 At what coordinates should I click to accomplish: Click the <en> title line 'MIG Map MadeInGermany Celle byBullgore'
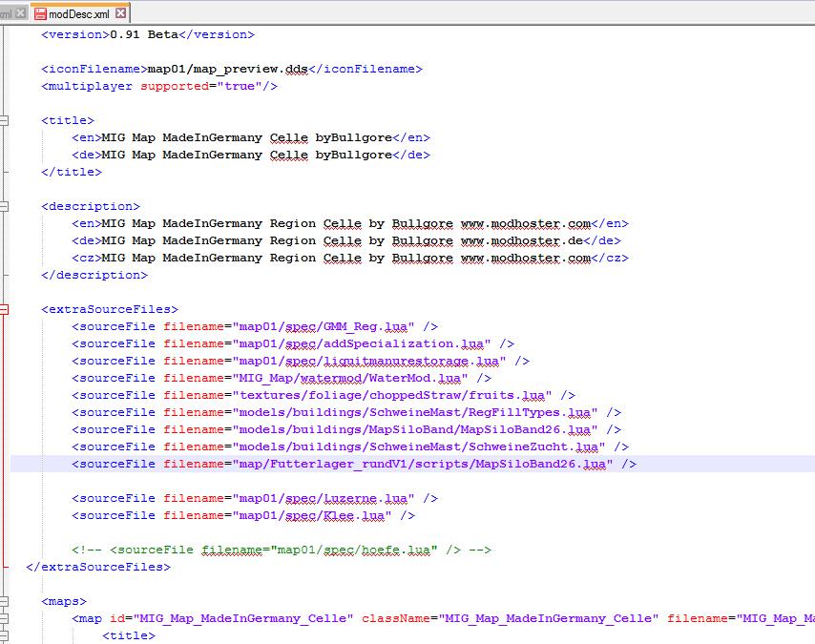point(251,137)
